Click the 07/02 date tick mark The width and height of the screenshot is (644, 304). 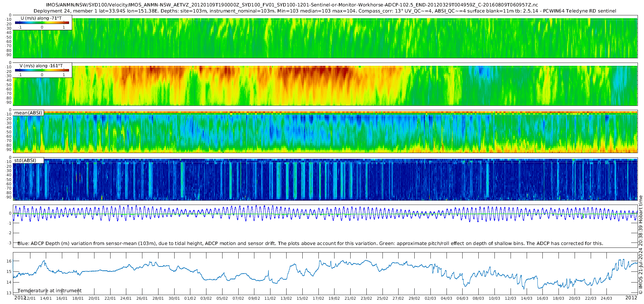click(238, 298)
